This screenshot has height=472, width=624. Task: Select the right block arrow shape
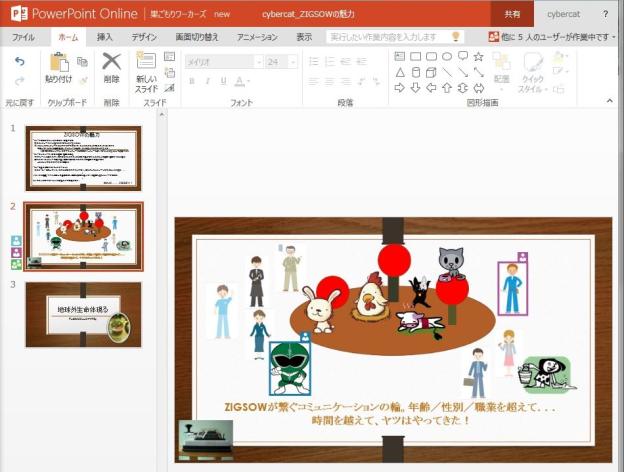click(400, 88)
